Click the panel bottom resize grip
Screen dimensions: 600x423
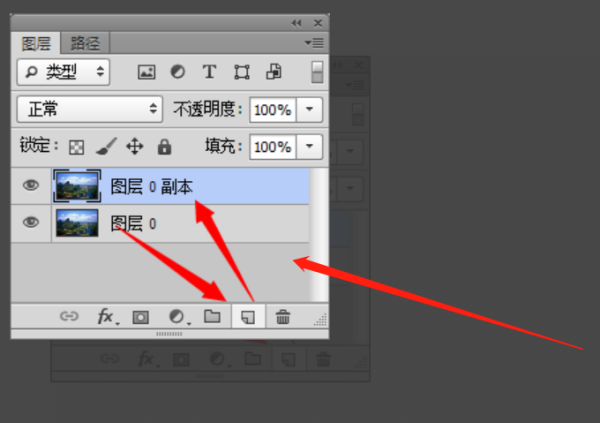point(169,334)
